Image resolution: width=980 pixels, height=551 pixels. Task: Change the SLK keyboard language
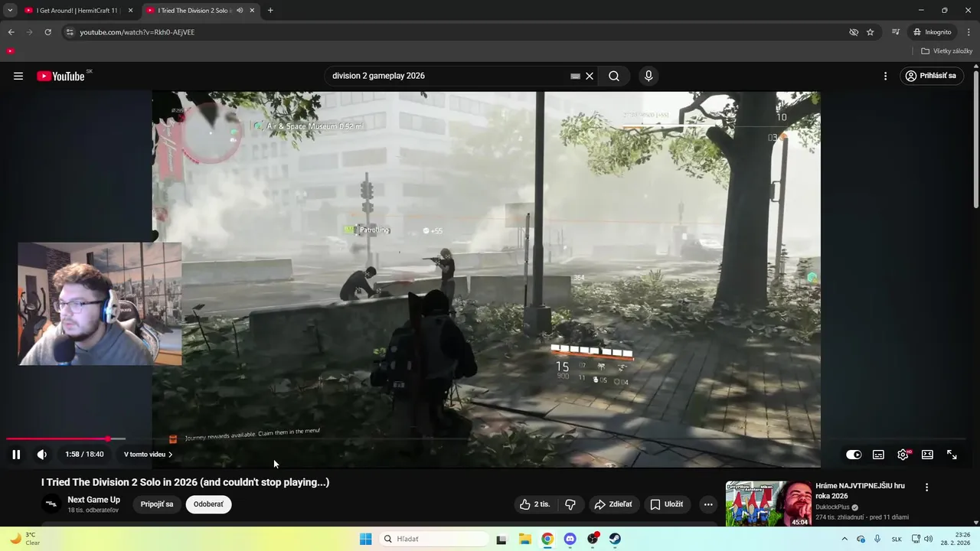[x=897, y=539]
